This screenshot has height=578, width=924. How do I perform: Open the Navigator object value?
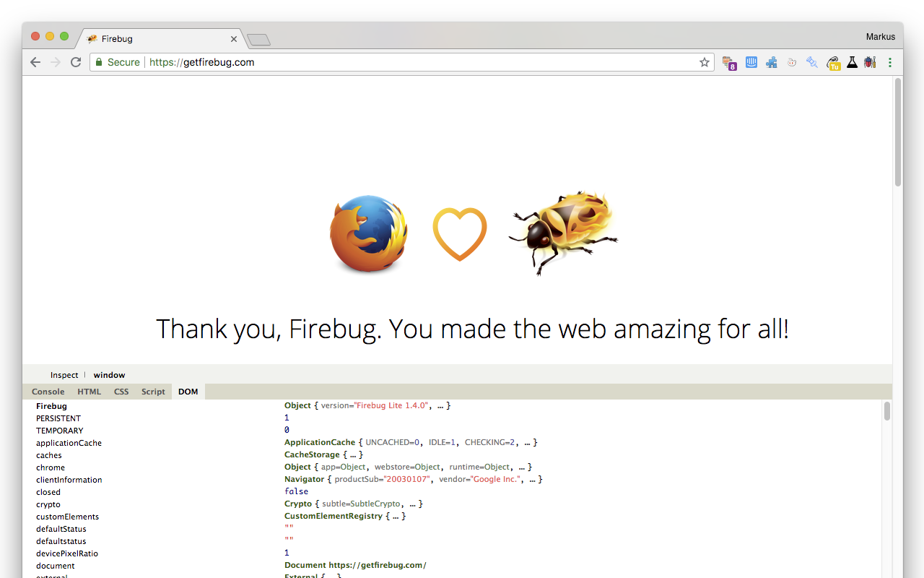click(413, 479)
